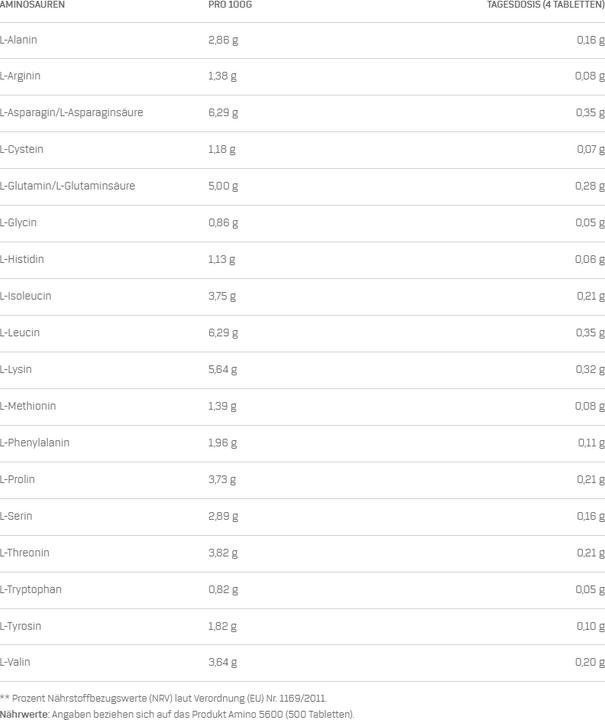Click the L-Glycin 0,86 g value
The image size is (605, 720).
(223, 223)
